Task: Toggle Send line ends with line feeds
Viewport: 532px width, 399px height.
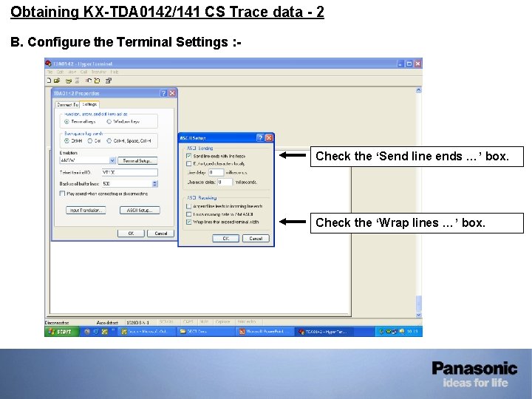Action: [x=189, y=156]
